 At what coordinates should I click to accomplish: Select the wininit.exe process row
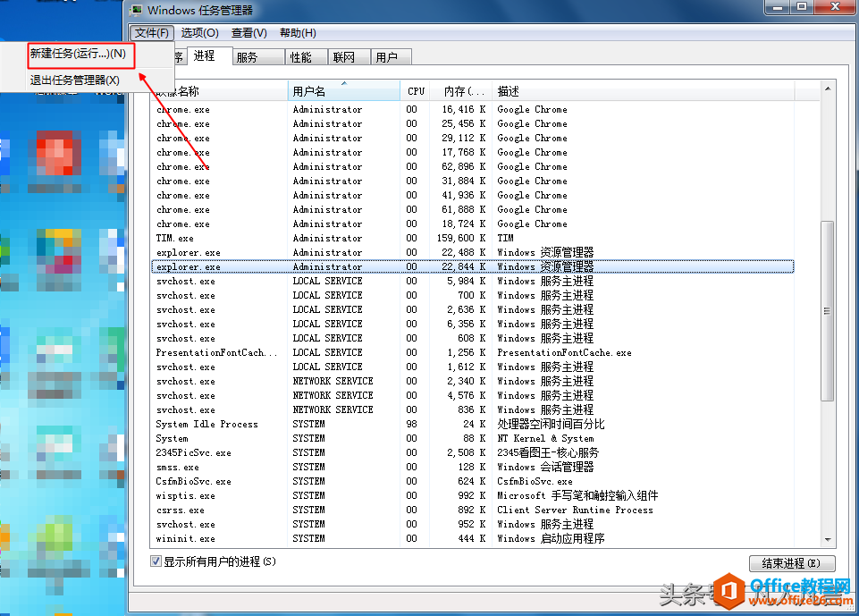472,539
